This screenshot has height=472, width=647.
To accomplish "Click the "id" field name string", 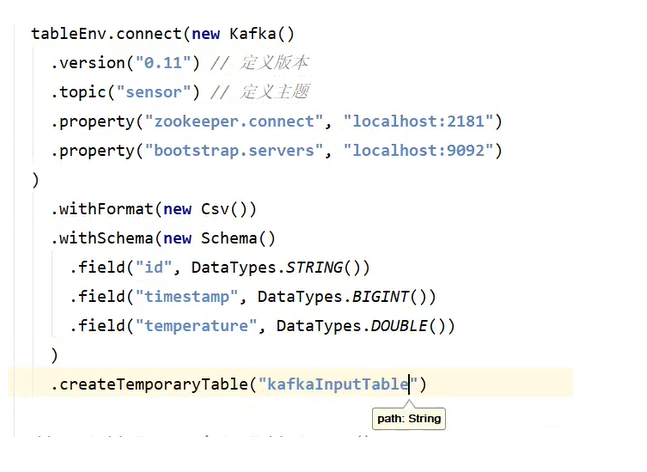I will (153, 267).
